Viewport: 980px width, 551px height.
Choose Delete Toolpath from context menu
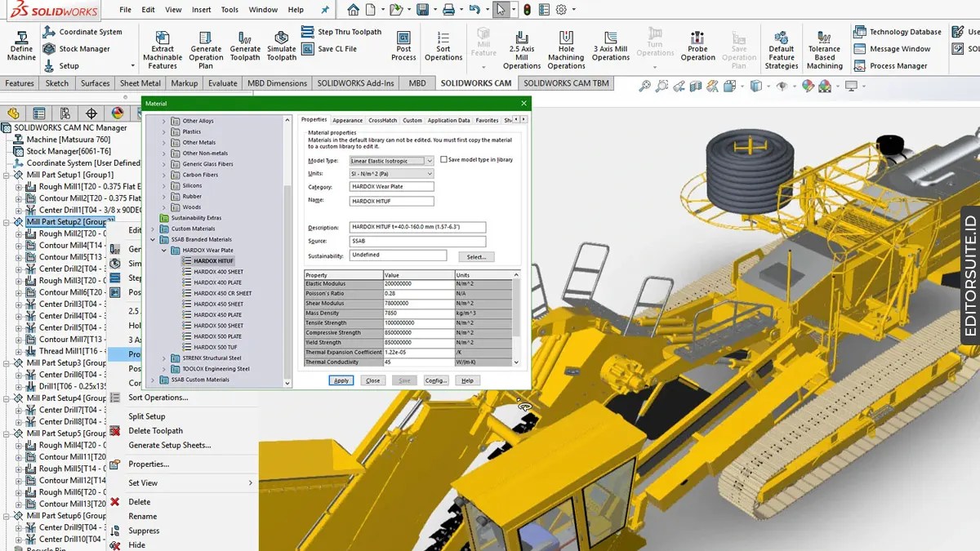pos(155,431)
